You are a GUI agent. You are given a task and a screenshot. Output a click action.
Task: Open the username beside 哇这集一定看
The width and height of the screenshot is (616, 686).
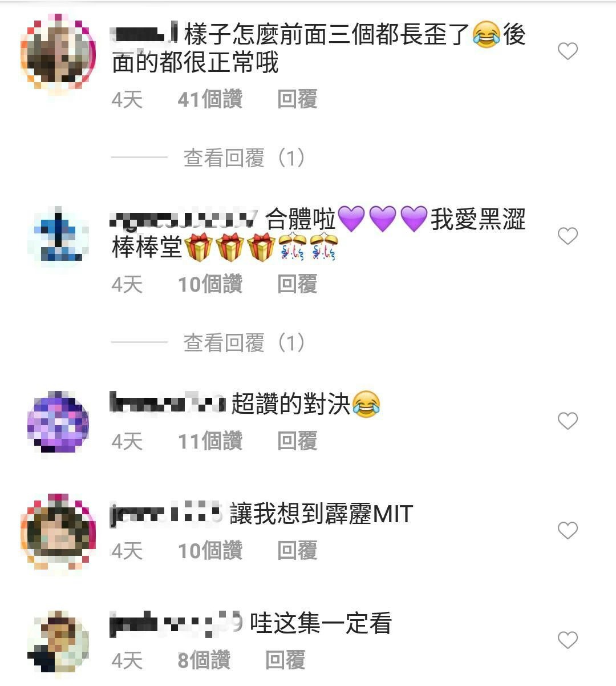click(x=176, y=623)
